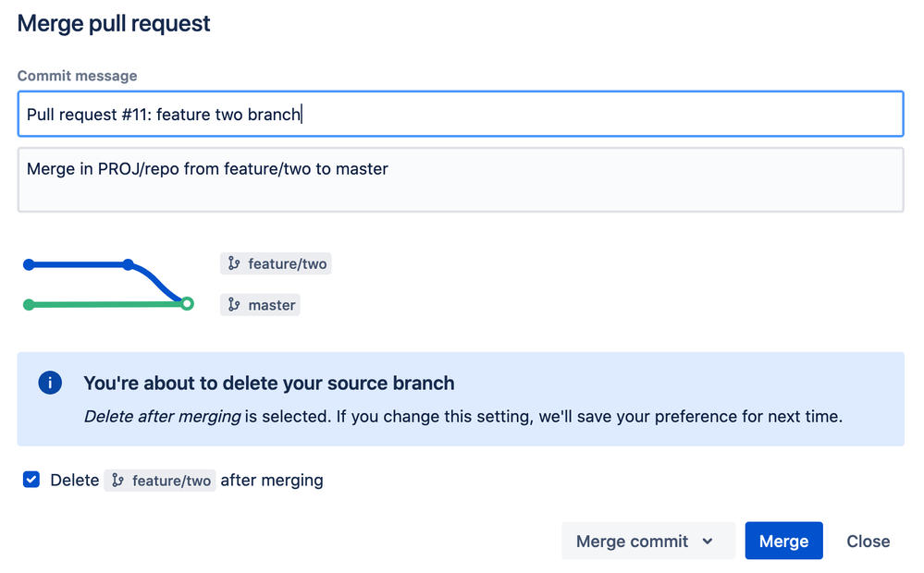Click the chevron on Merge commit button
This screenshot has width=924, height=573.
pyautogui.click(x=708, y=542)
